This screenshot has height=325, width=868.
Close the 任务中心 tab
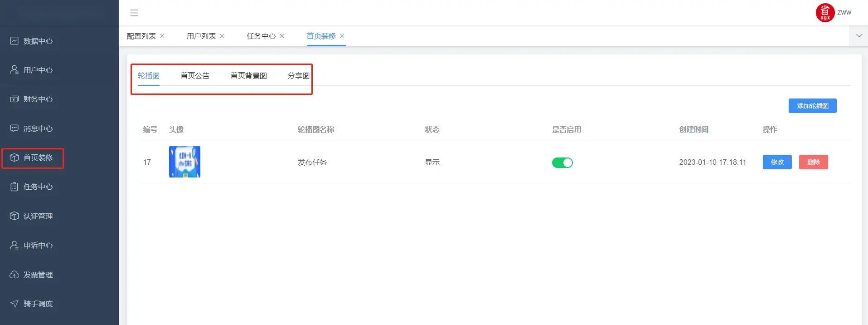pyautogui.click(x=282, y=36)
